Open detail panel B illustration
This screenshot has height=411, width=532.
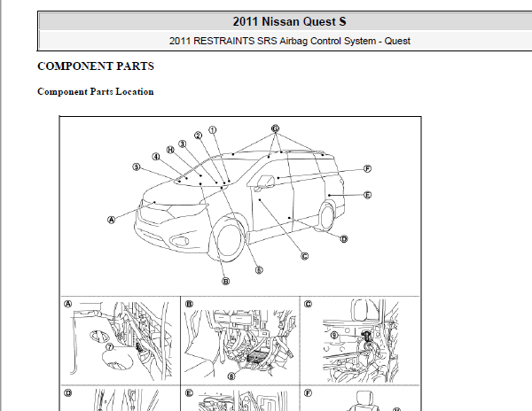click(x=240, y=341)
